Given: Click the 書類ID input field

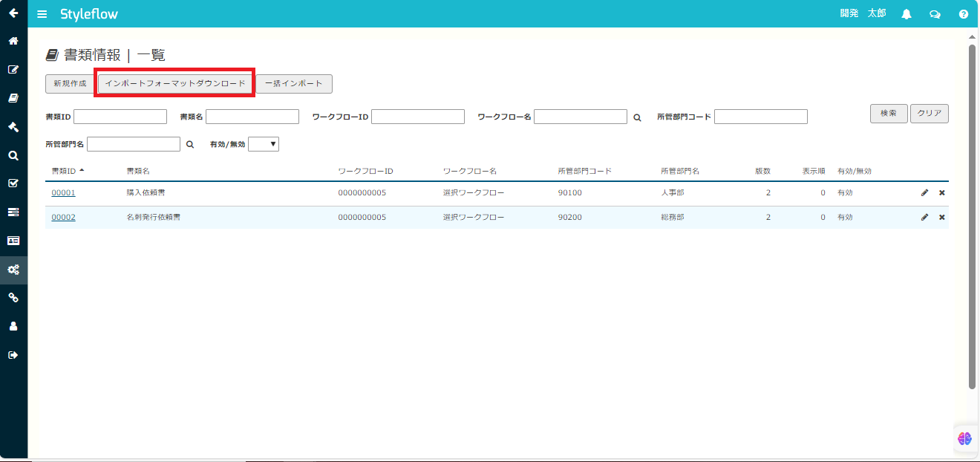Looking at the screenshot, I should coord(120,117).
